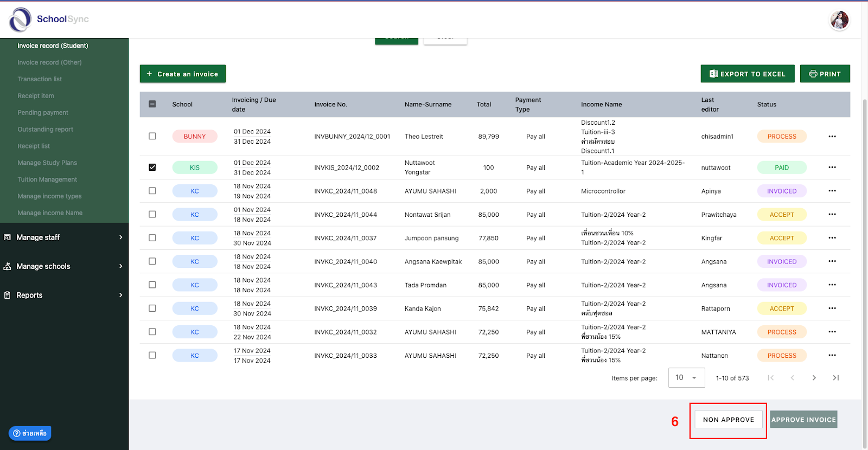
Task: Open more options for Theo Lestreit invoice
Action: coord(832,137)
